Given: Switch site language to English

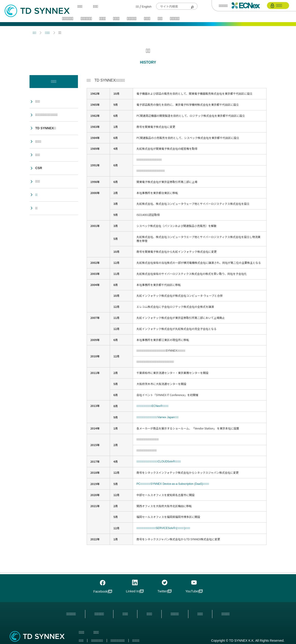Looking at the screenshot, I should 146,7.
